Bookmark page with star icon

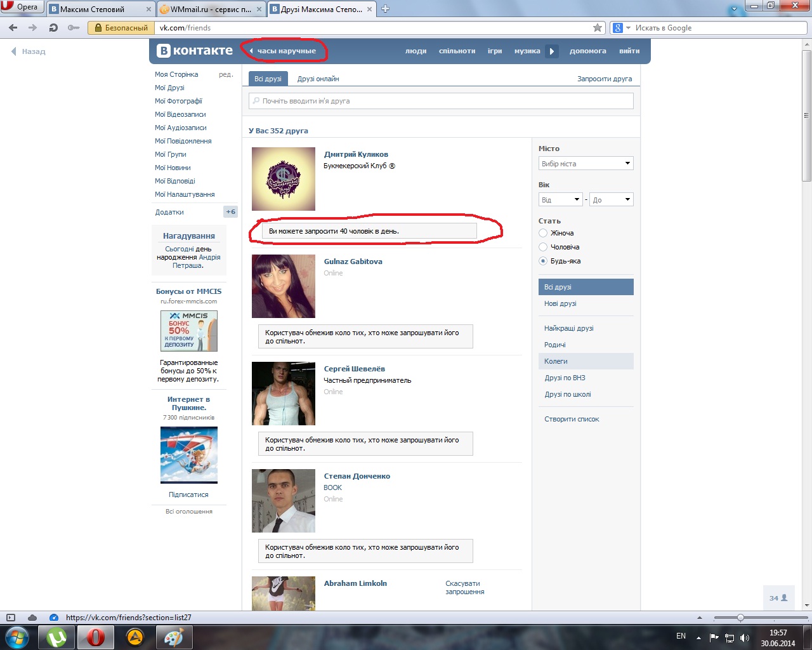coord(598,28)
